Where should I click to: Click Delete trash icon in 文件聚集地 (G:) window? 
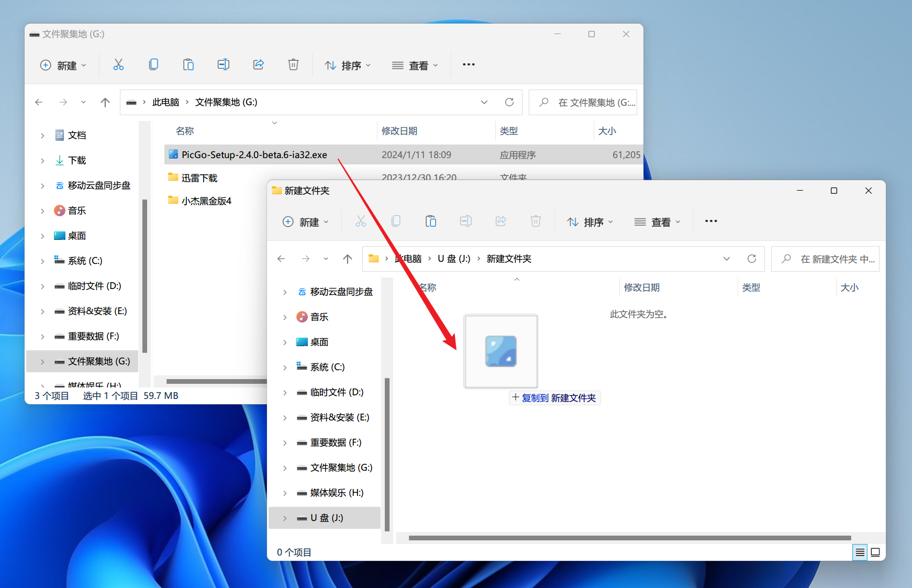pyautogui.click(x=293, y=65)
